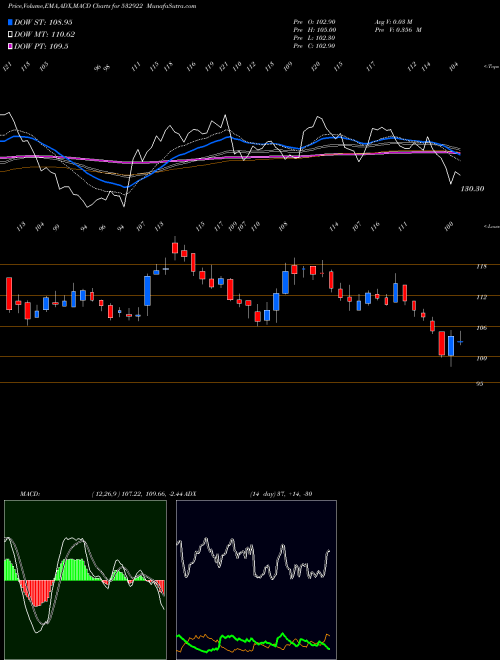Click the 118 price axis label
This screenshot has height=660, width=500.
point(482,266)
